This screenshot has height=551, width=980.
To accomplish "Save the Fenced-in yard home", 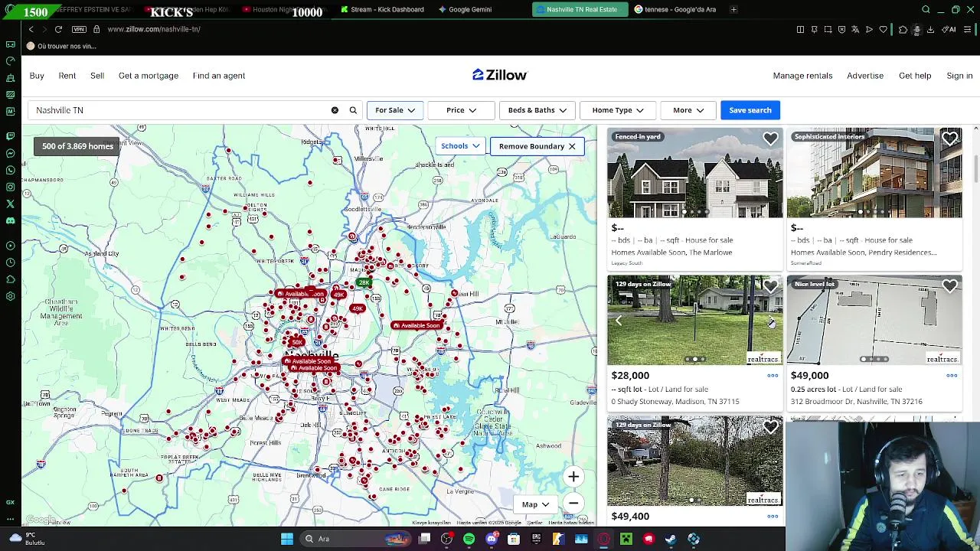I will (770, 139).
